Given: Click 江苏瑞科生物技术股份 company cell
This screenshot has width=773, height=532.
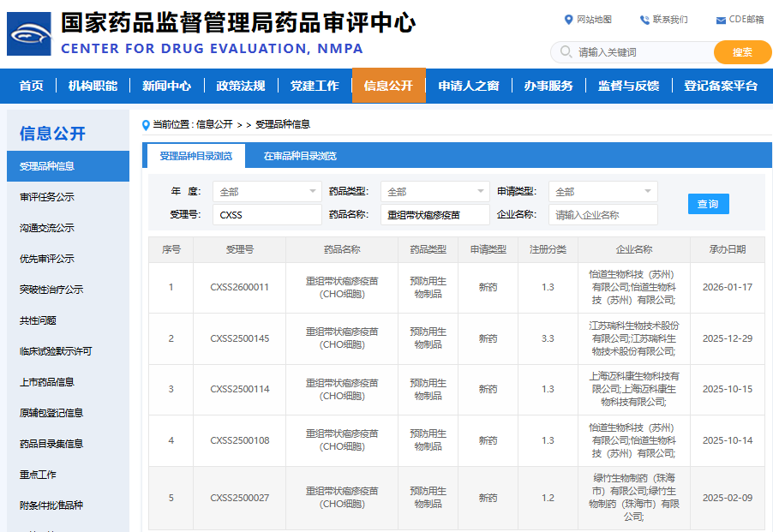Looking at the screenshot, I should [634, 339].
